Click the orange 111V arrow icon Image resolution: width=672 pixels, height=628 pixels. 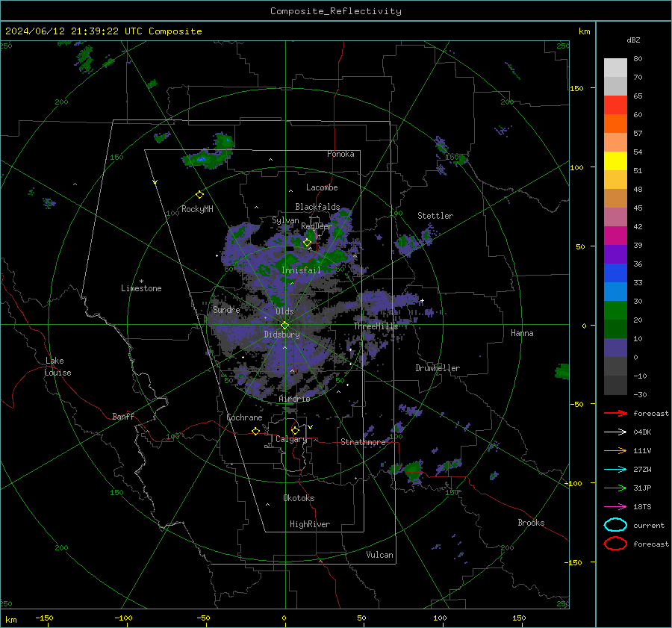point(615,450)
